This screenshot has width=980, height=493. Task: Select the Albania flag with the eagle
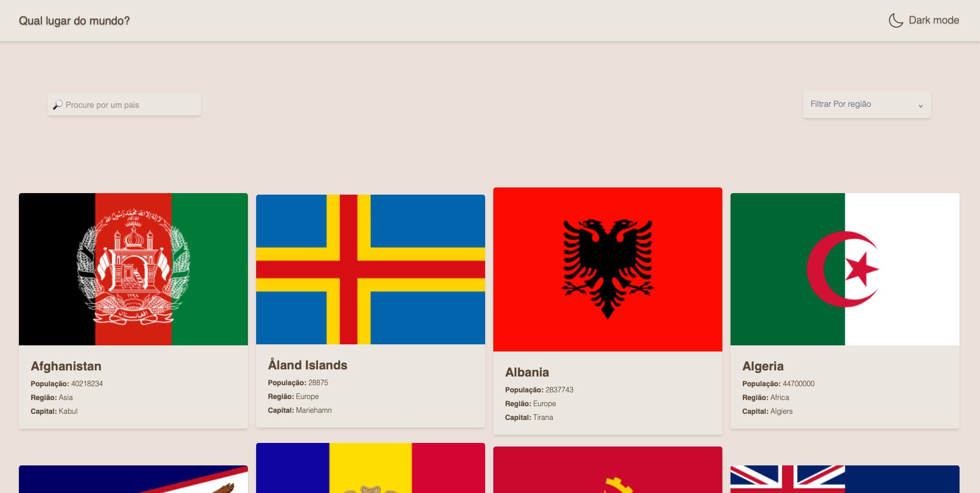(608, 269)
